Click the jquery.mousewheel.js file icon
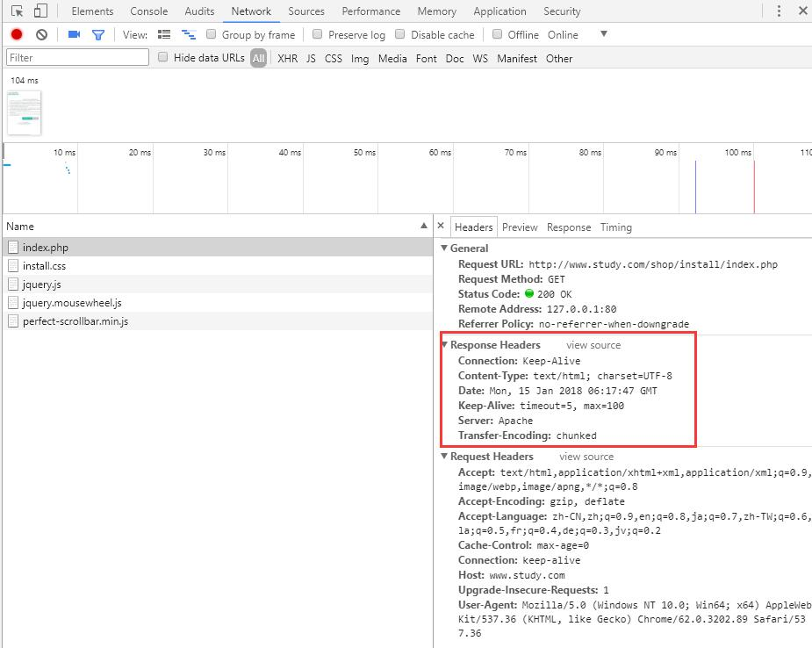This screenshot has height=648, width=812. coord(13,303)
